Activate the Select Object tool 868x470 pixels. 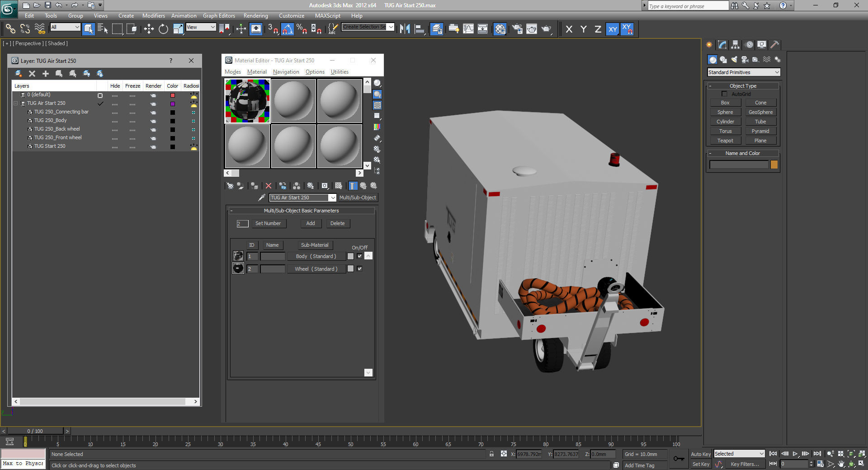click(89, 29)
